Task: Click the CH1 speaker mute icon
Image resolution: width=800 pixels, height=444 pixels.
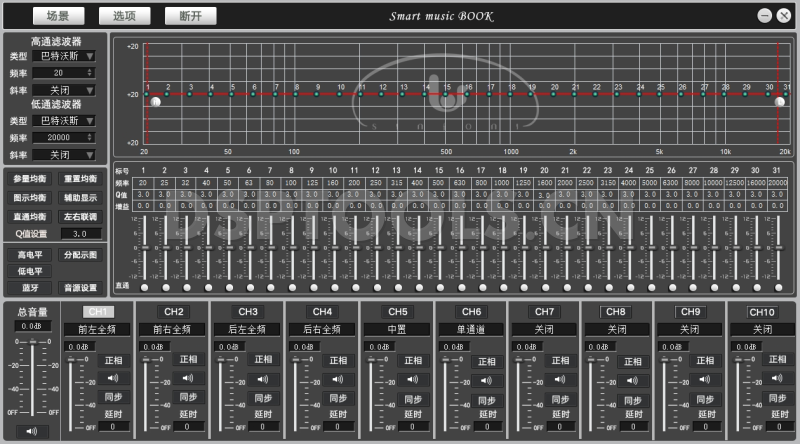Action: (x=113, y=378)
